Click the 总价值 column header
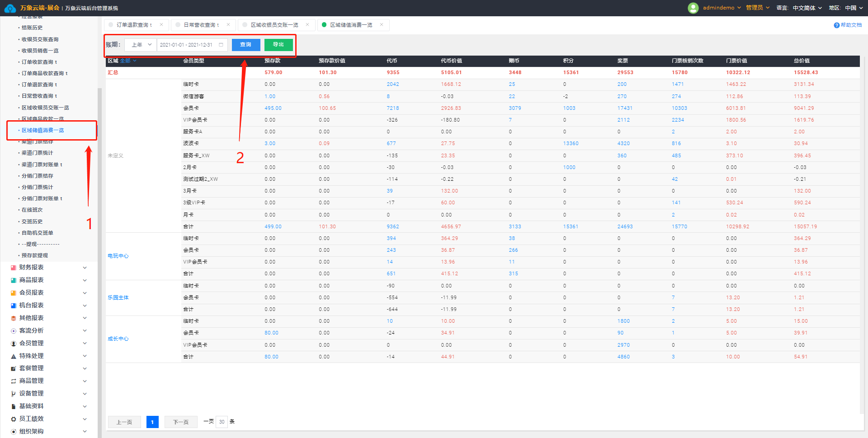This screenshot has height=438, width=868. pyautogui.click(x=802, y=61)
